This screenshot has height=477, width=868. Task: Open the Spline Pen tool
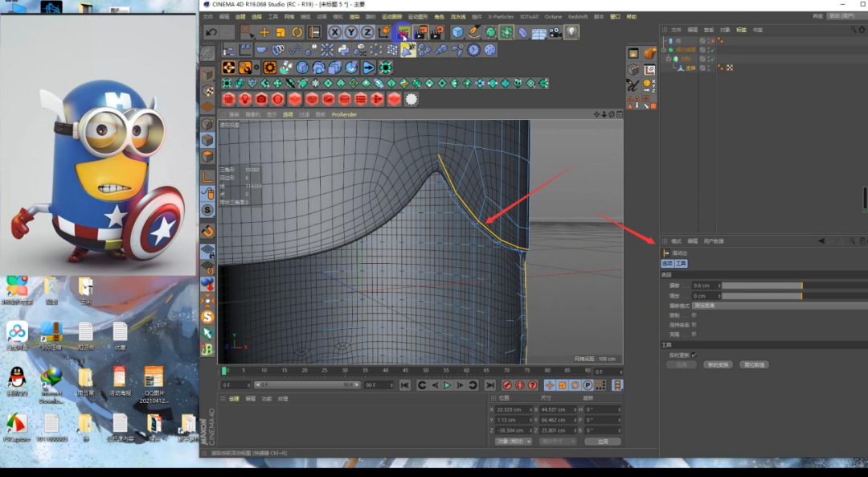(x=474, y=32)
